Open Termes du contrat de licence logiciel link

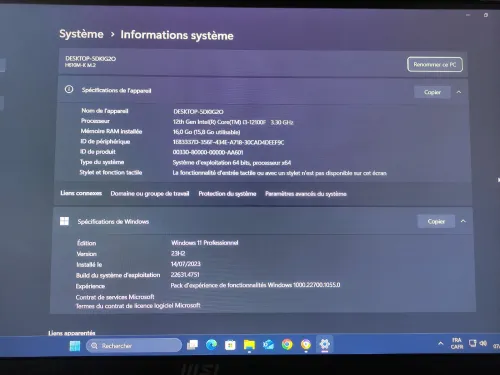(138, 306)
